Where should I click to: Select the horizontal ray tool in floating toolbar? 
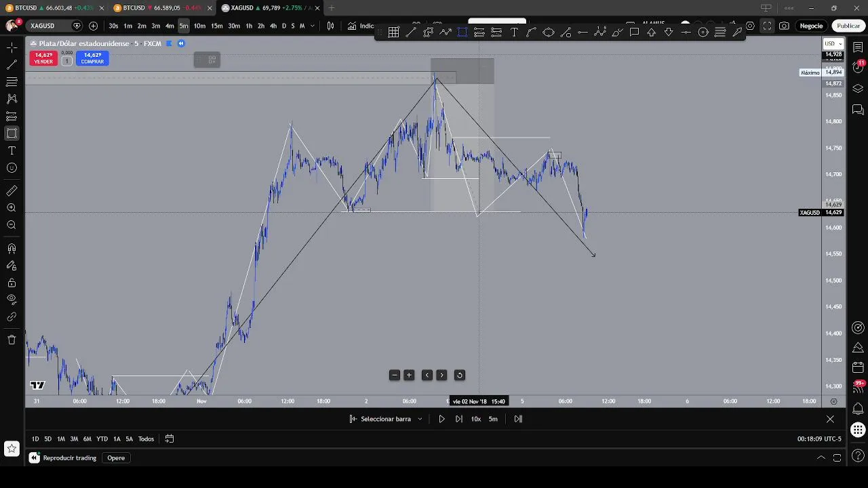[x=583, y=32]
